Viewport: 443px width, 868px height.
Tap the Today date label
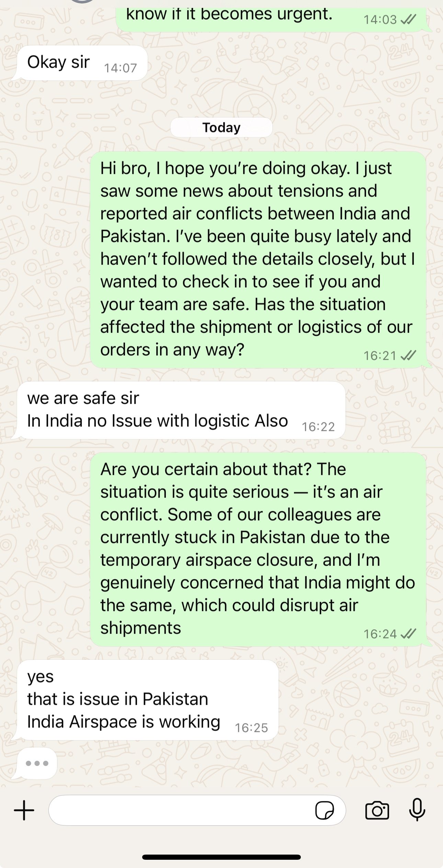(x=221, y=127)
